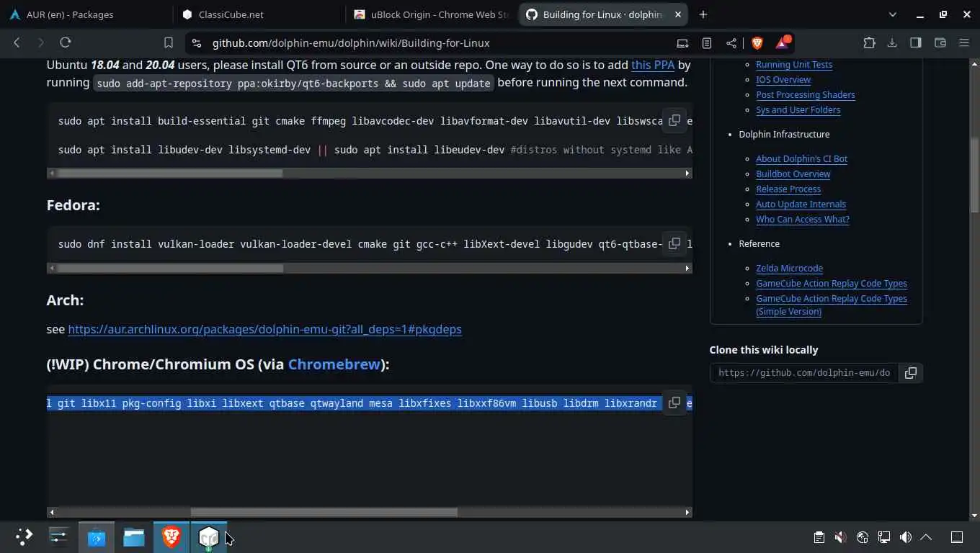Open reader mode (Speedreader) icon

click(707, 43)
